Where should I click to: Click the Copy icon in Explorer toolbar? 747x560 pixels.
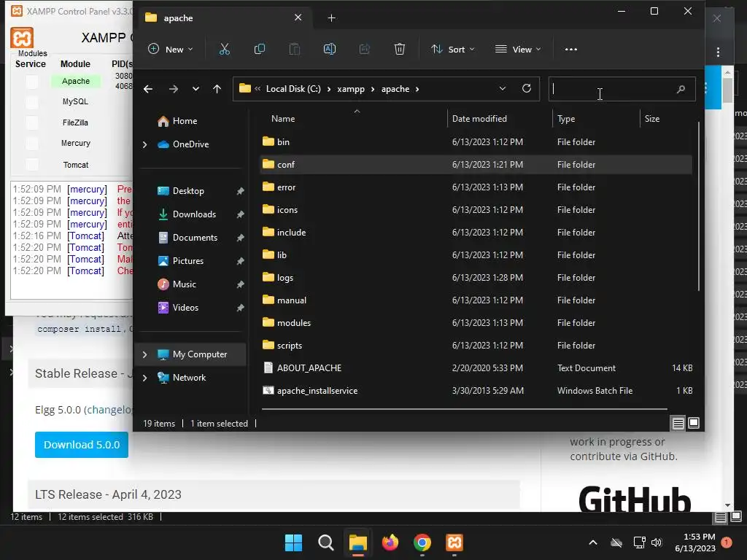(260, 49)
